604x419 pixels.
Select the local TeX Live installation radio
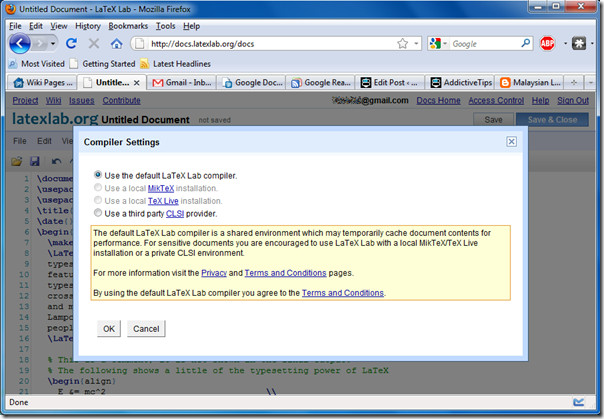[98, 200]
